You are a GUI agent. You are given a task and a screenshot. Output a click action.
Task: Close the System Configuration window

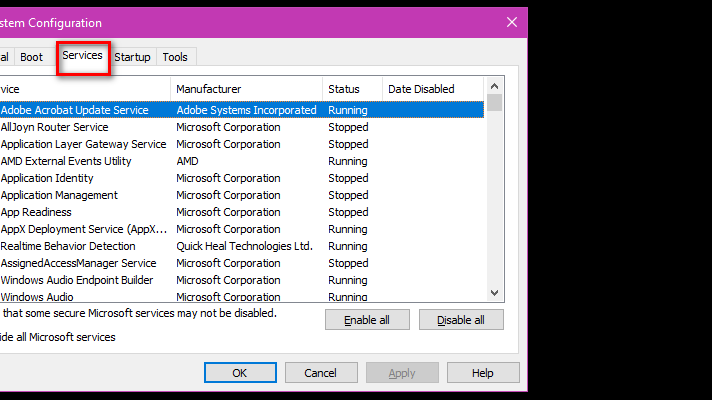[512, 22]
